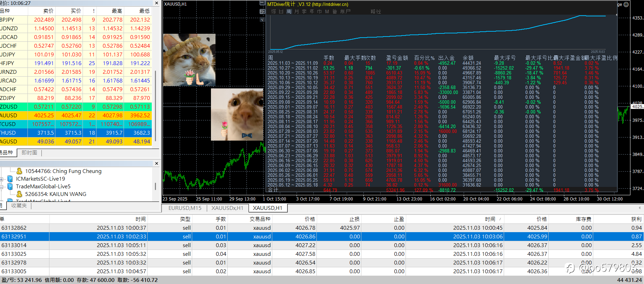
Task: Click the 路径 (path) button in the MTDriver panel
Action: (376, 11)
